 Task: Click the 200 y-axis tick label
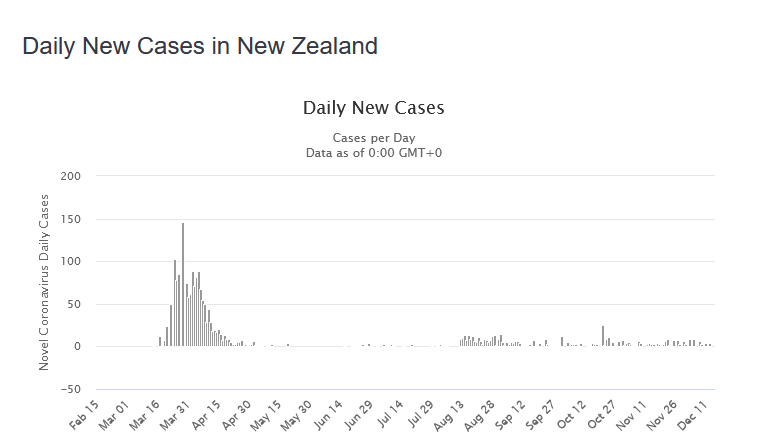(71, 177)
